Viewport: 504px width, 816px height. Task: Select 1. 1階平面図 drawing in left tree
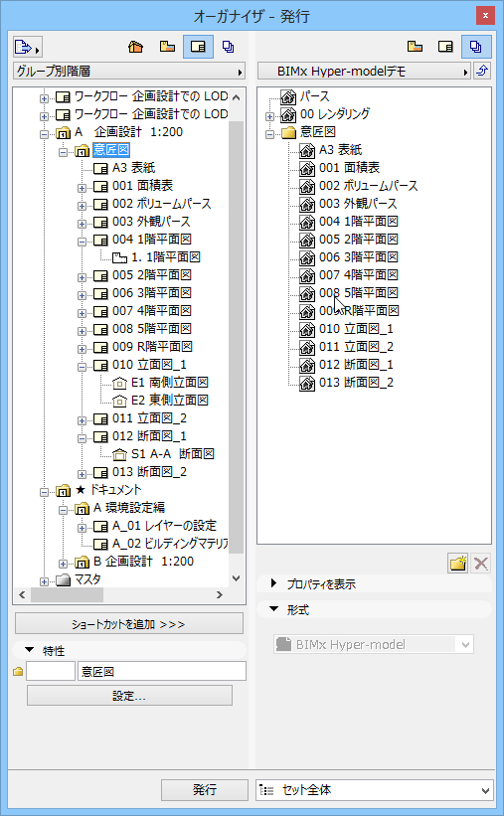(166, 257)
